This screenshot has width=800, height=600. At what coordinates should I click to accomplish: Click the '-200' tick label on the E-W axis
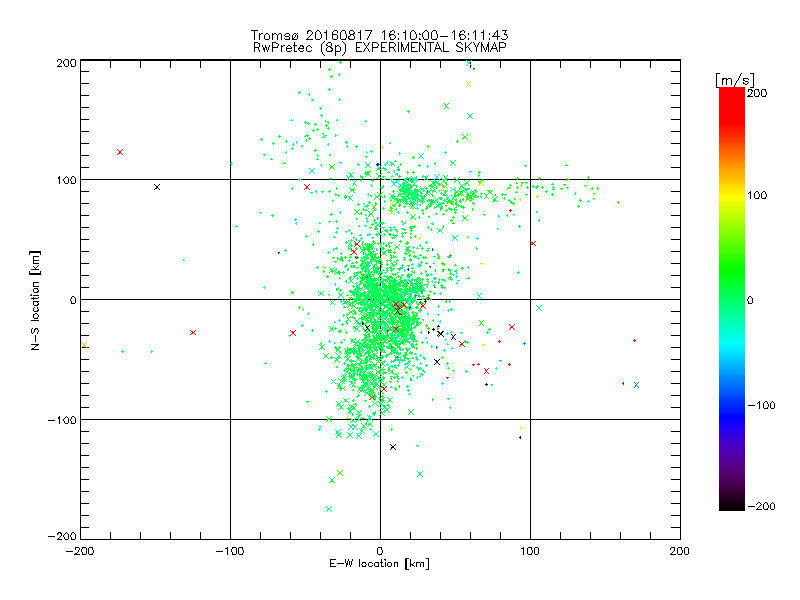pos(80,551)
